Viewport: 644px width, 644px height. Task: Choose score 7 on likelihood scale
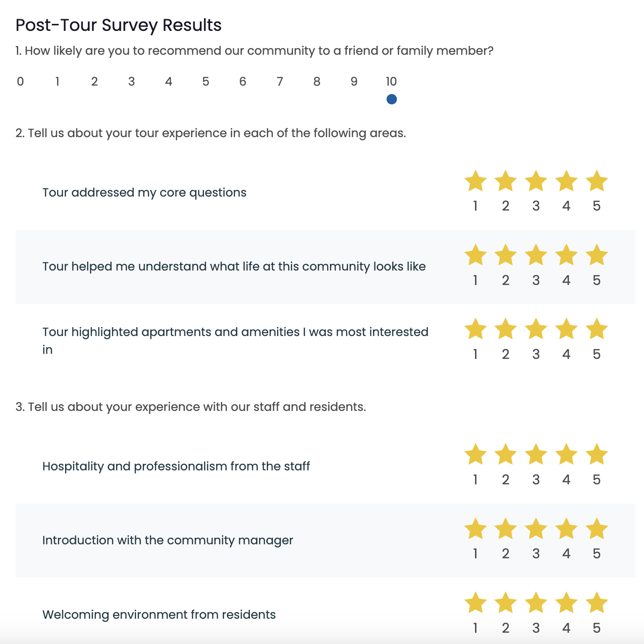(x=280, y=82)
